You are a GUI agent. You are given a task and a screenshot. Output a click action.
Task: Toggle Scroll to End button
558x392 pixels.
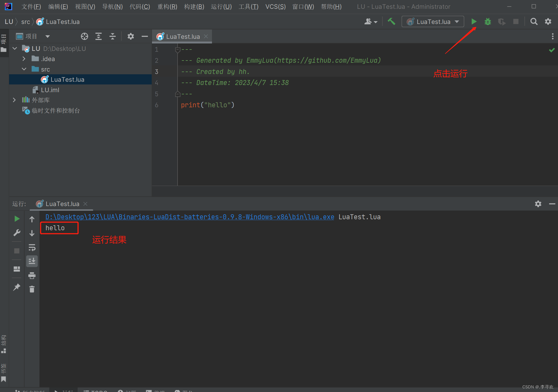click(x=32, y=261)
